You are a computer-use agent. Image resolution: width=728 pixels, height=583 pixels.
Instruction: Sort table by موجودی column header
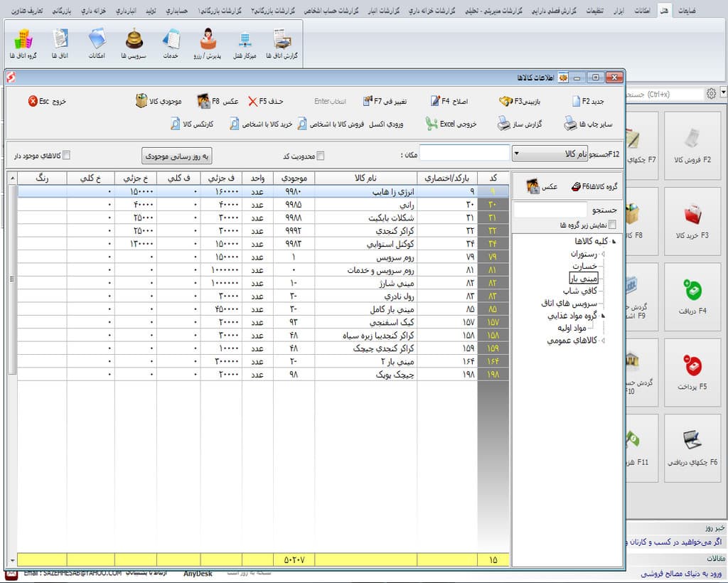click(294, 178)
